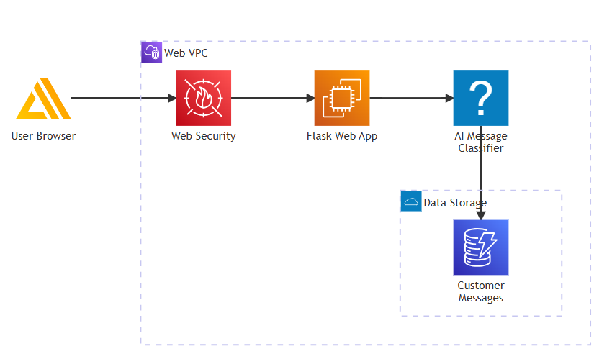The image size is (612, 364).
Task: Click the Customer Messages database icon
Action: (x=481, y=247)
